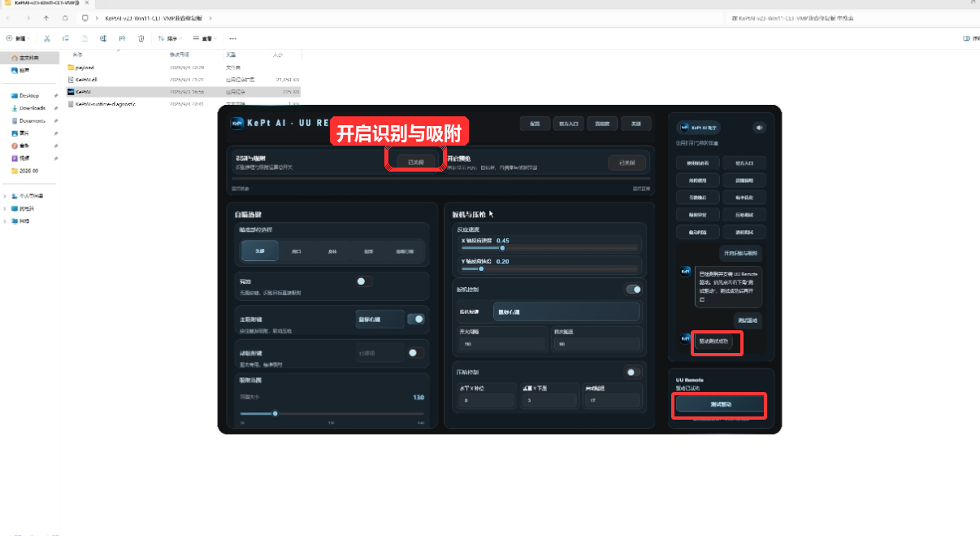Open the 鼠标右键 trigger key field in right panel
The width and height of the screenshot is (980, 536).
566,312
